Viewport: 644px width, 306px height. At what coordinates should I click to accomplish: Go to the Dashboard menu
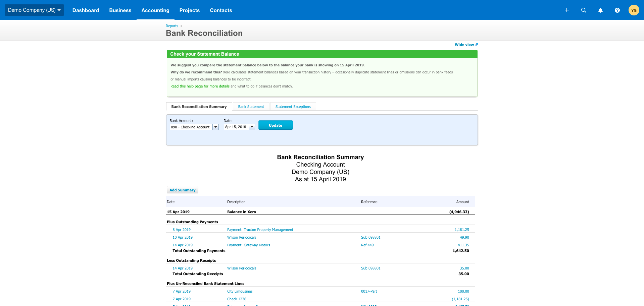[86, 10]
